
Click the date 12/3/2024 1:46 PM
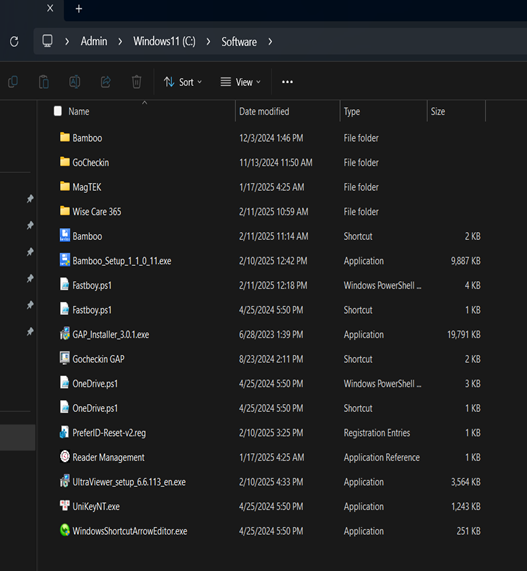tap(271, 138)
